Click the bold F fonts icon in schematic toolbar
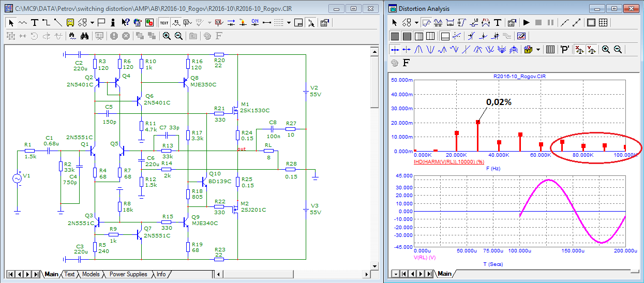 coord(219,36)
